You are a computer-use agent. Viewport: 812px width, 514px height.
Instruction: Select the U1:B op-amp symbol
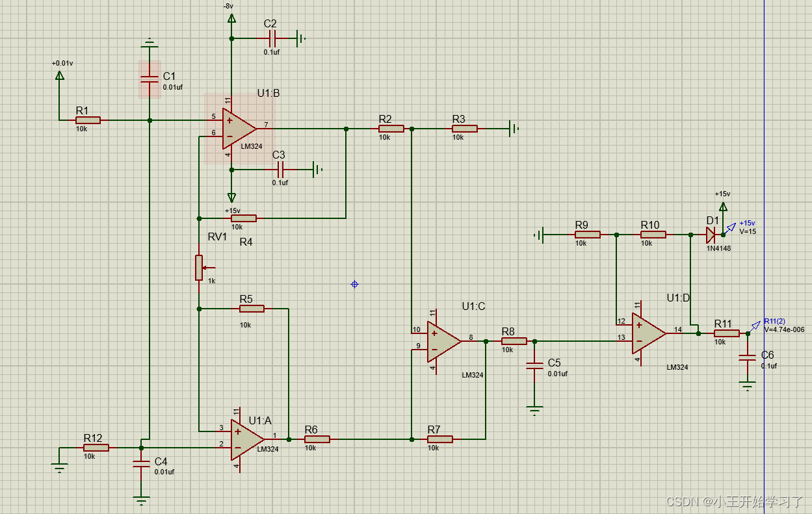click(239, 128)
